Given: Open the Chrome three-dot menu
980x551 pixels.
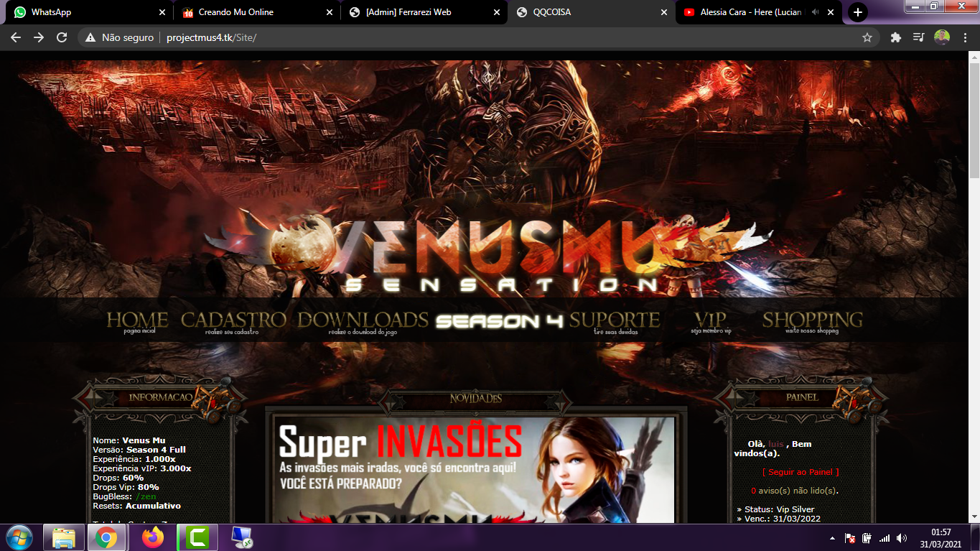Looking at the screenshot, I should click(964, 37).
